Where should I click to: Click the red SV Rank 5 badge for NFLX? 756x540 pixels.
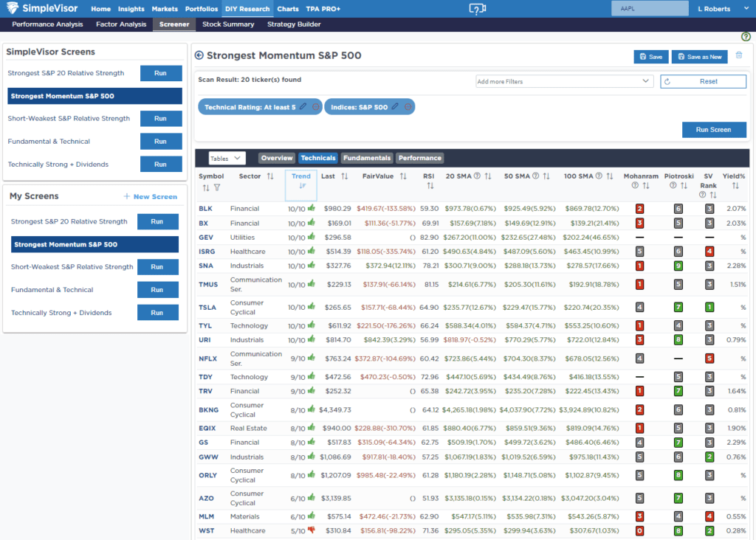pyautogui.click(x=709, y=359)
